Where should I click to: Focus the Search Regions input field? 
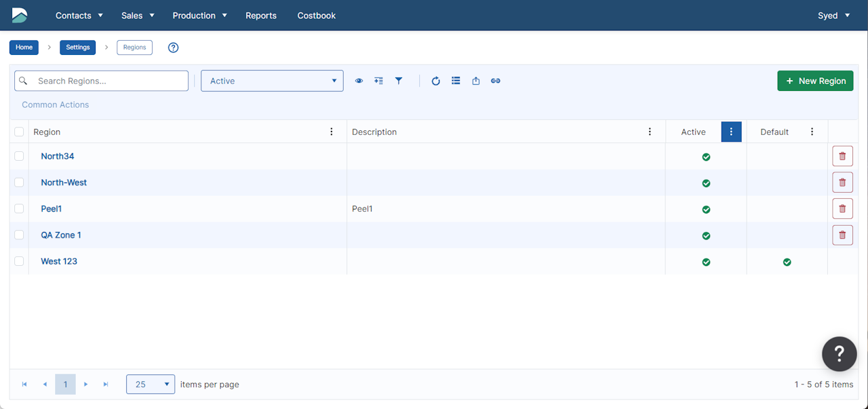click(108, 81)
